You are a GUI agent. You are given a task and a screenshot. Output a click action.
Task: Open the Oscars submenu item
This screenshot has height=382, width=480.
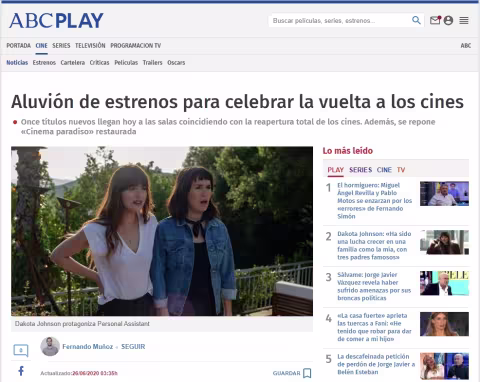(x=176, y=62)
